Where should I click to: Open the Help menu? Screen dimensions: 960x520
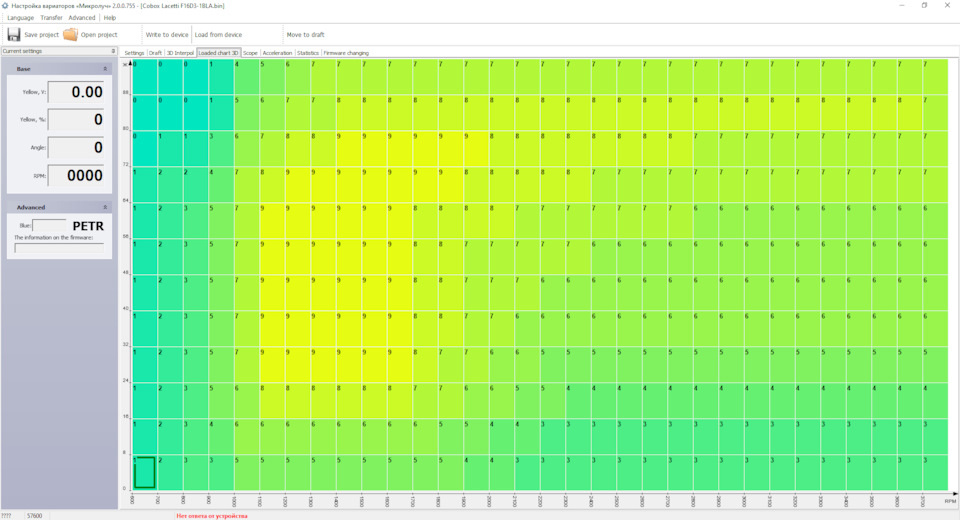coord(110,17)
